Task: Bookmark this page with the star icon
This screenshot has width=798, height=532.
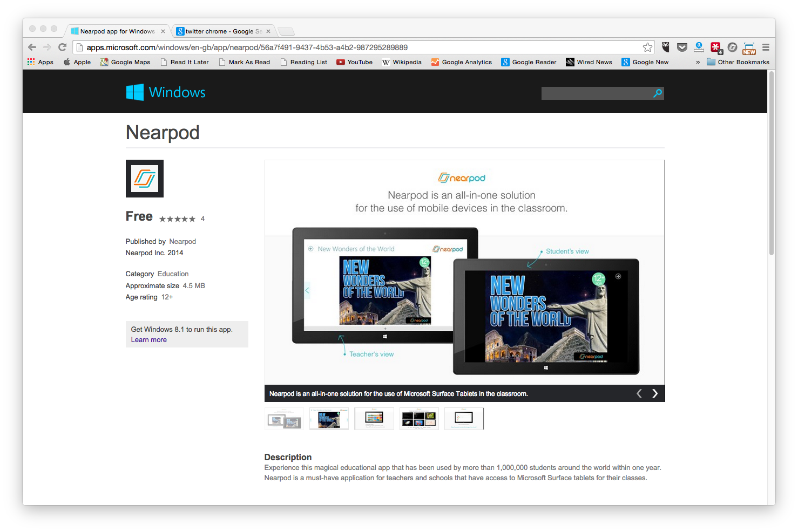Action: [647, 47]
